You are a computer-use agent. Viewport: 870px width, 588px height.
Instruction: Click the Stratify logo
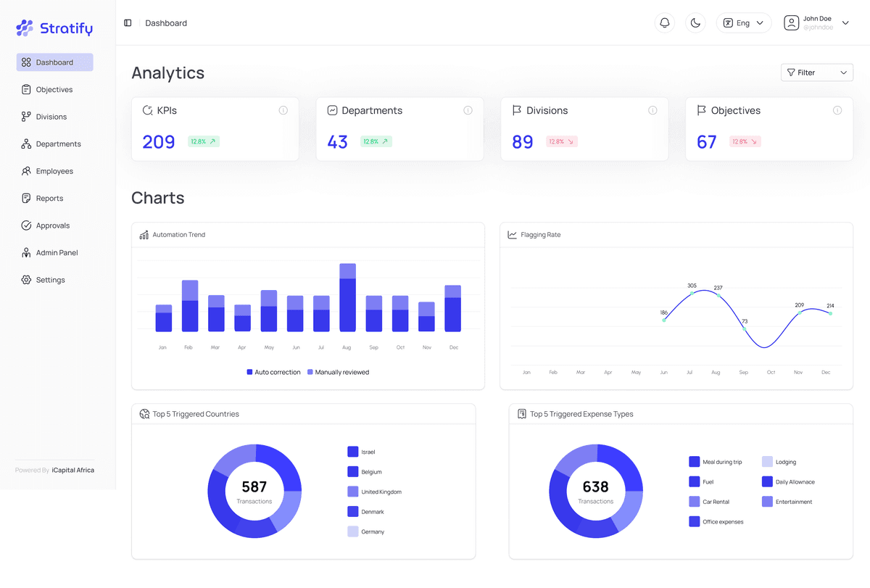click(x=54, y=28)
